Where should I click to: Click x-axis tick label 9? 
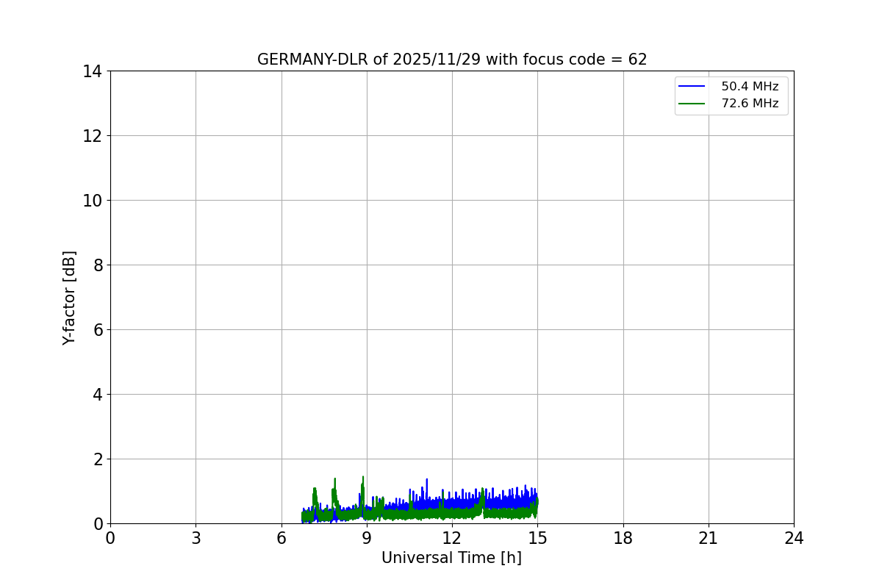367,538
